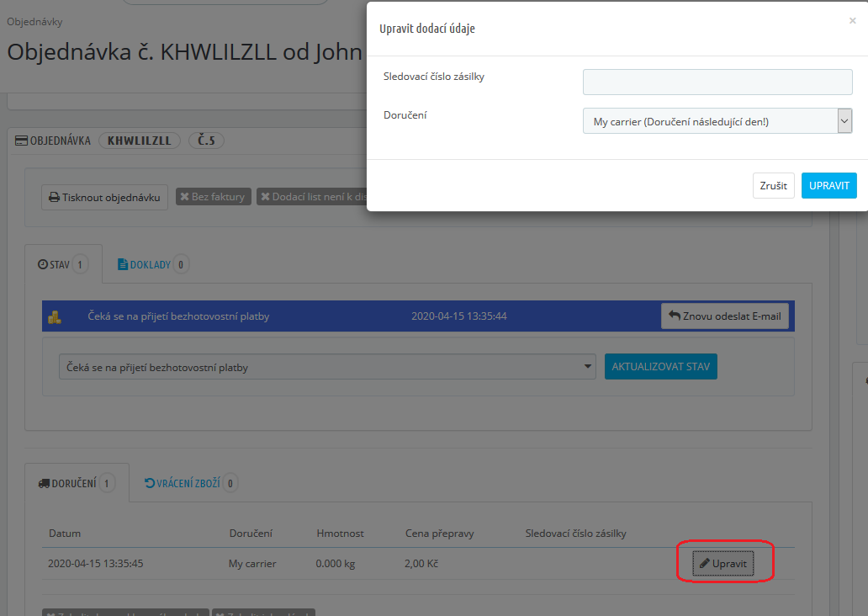The image size is (868, 616).
Task: Expand the order status dropdown
Action: click(x=327, y=367)
